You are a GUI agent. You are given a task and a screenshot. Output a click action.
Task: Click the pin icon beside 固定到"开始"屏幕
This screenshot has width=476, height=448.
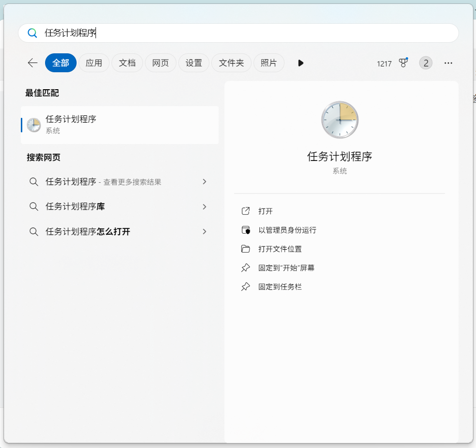click(246, 268)
